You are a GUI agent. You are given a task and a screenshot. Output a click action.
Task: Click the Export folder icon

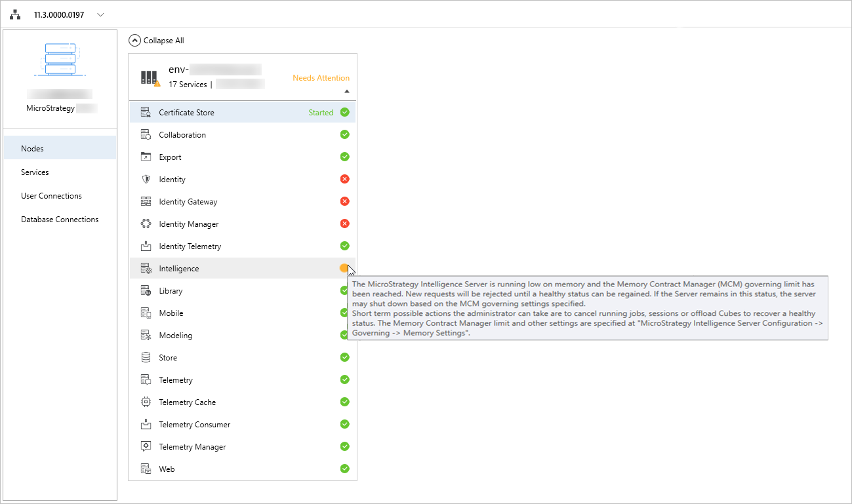(x=146, y=157)
